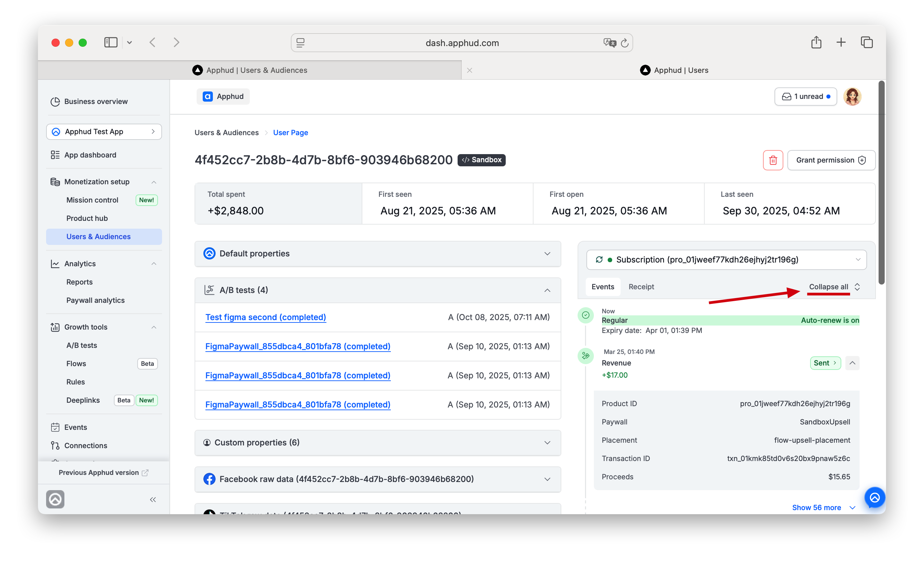The width and height of the screenshot is (924, 565).
Task: Click the Apphud logo at sidebar bottom
Action: pos(56,499)
